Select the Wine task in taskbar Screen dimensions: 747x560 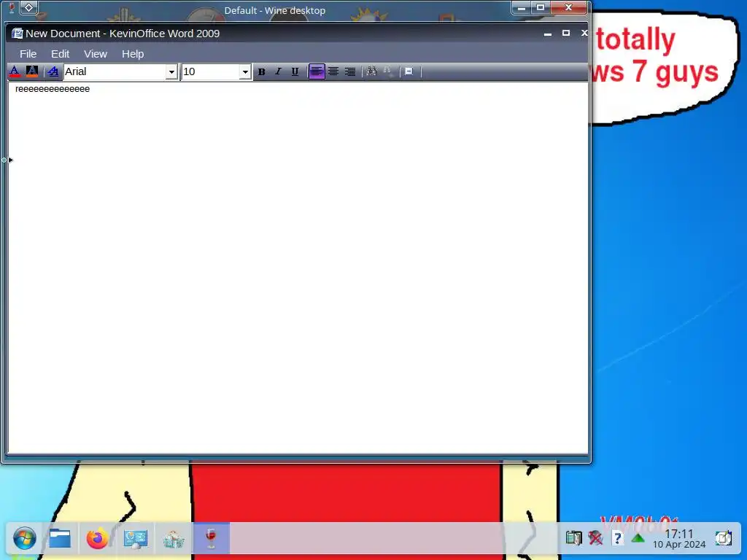212,539
